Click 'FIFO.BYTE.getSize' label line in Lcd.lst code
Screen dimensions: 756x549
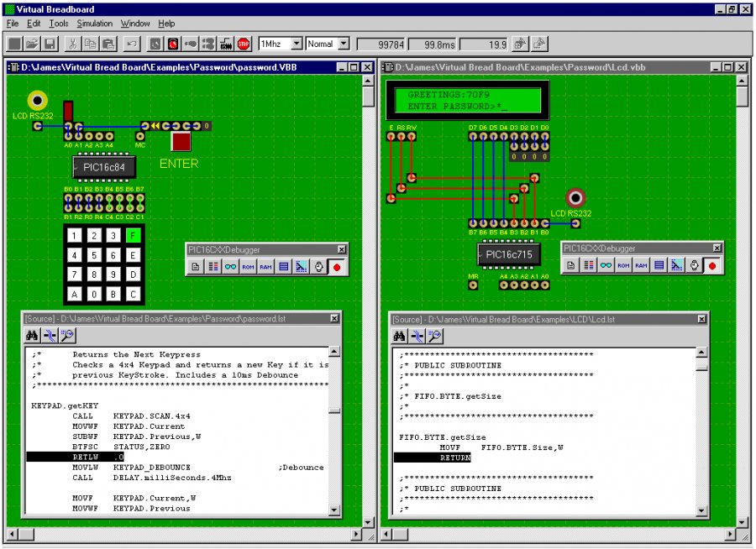443,437
